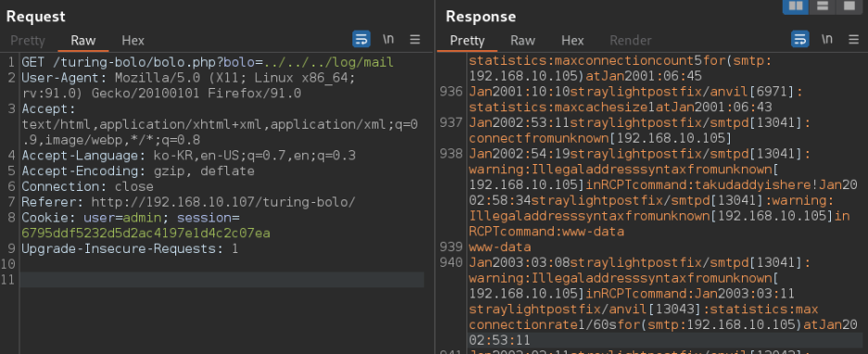The height and width of the screenshot is (354, 868).
Task: Toggle word wrap icon in Response panel
Action: (800, 39)
